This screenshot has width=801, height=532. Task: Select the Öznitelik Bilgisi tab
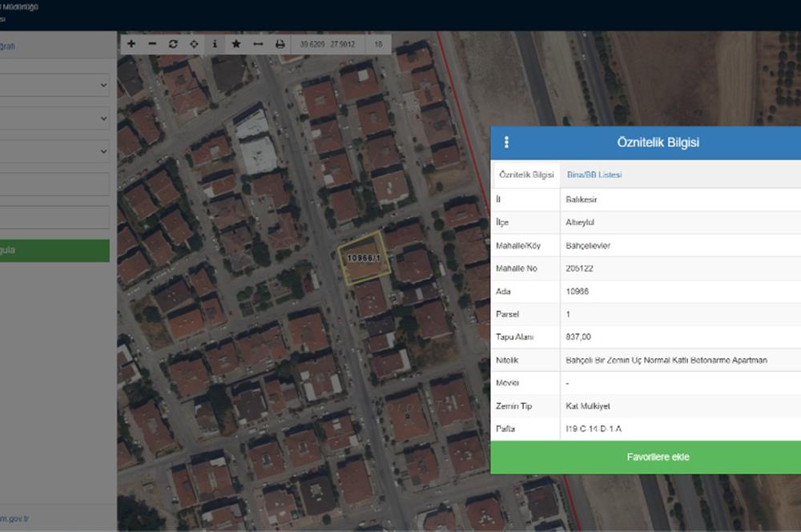(526, 175)
